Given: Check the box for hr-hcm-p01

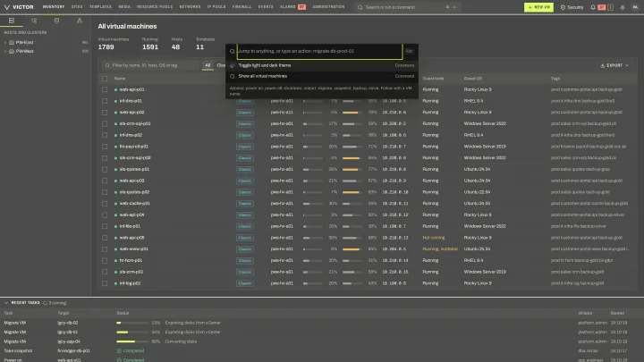Looking at the screenshot, I should [x=105, y=261].
